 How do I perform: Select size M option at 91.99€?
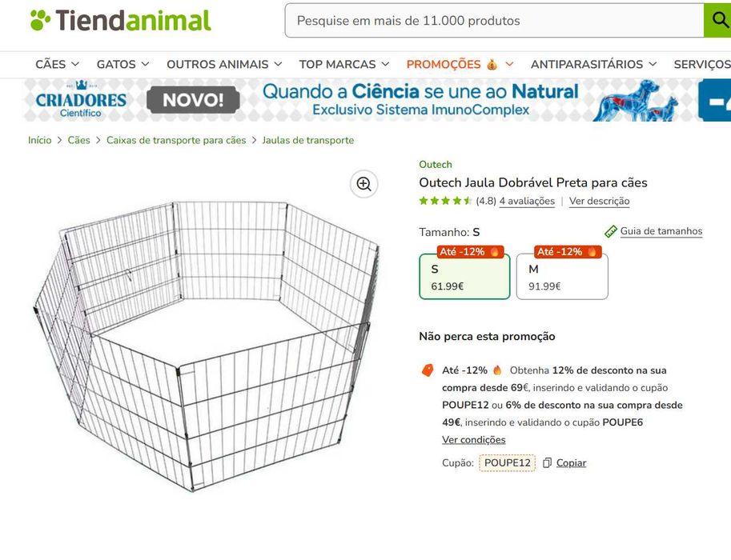tap(562, 277)
